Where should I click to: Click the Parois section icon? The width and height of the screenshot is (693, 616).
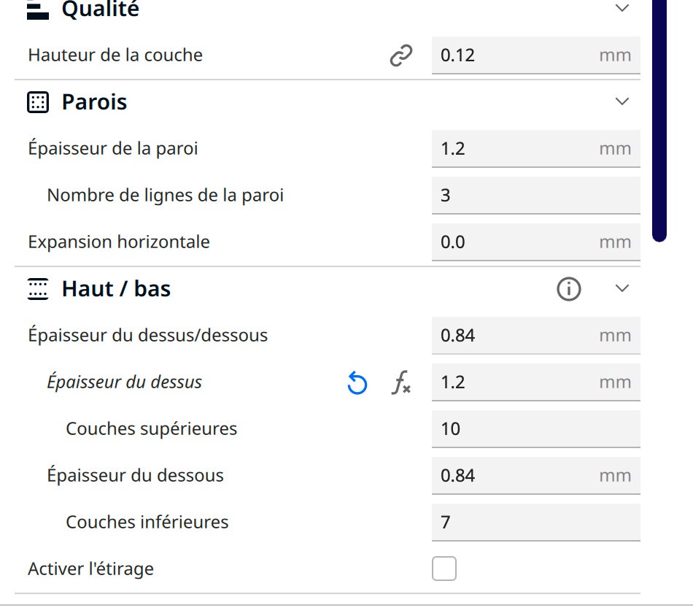pos(37,103)
